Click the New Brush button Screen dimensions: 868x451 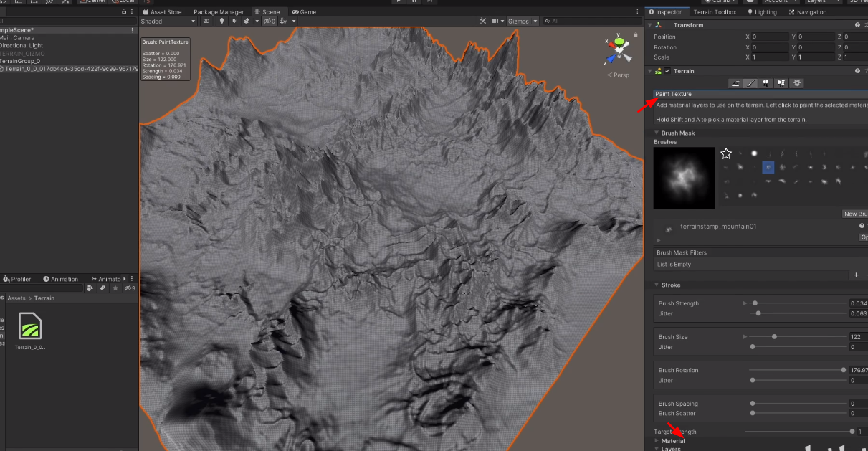tap(855, 214)
